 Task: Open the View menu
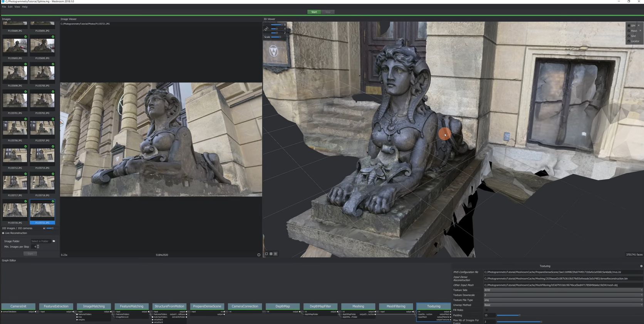click(x=17, y=7)
